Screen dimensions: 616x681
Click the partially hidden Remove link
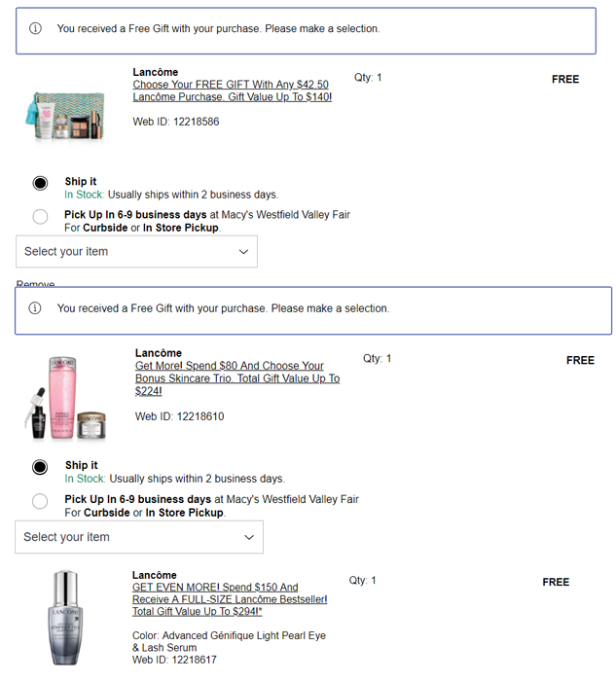[x=35, y=284]
